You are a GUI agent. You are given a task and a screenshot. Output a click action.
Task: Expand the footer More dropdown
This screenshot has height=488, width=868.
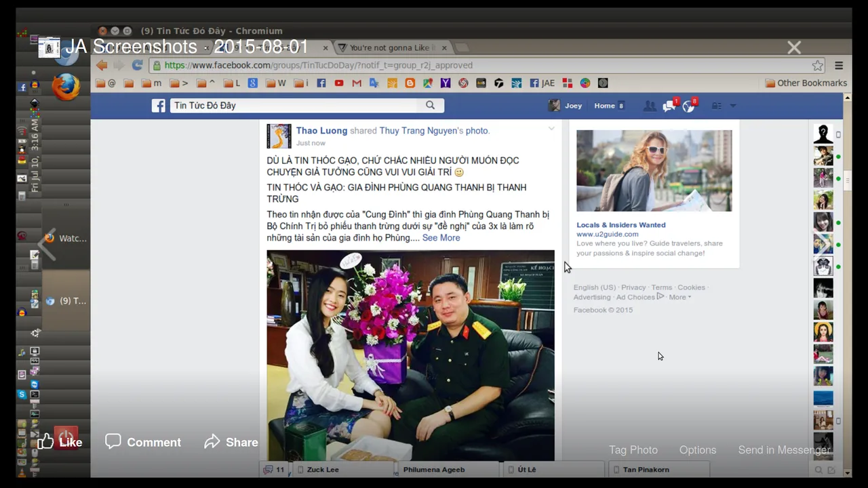pyautogui.click(x=680, y=297)
